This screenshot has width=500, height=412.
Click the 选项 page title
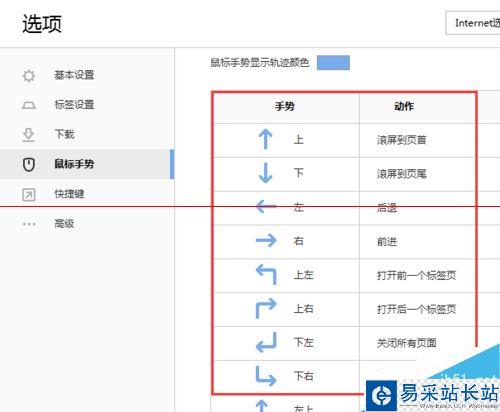[42, 24]
